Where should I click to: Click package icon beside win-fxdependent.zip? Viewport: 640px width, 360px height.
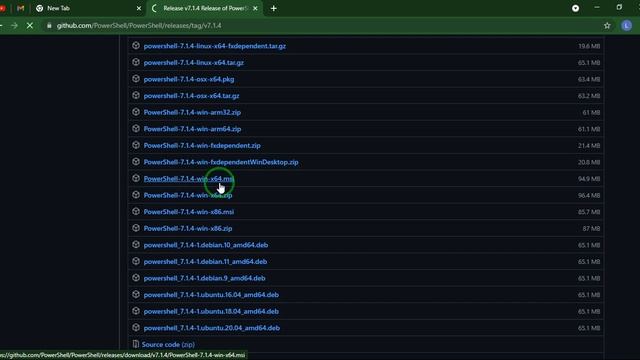pyautogui.click(x=136, y=145)
